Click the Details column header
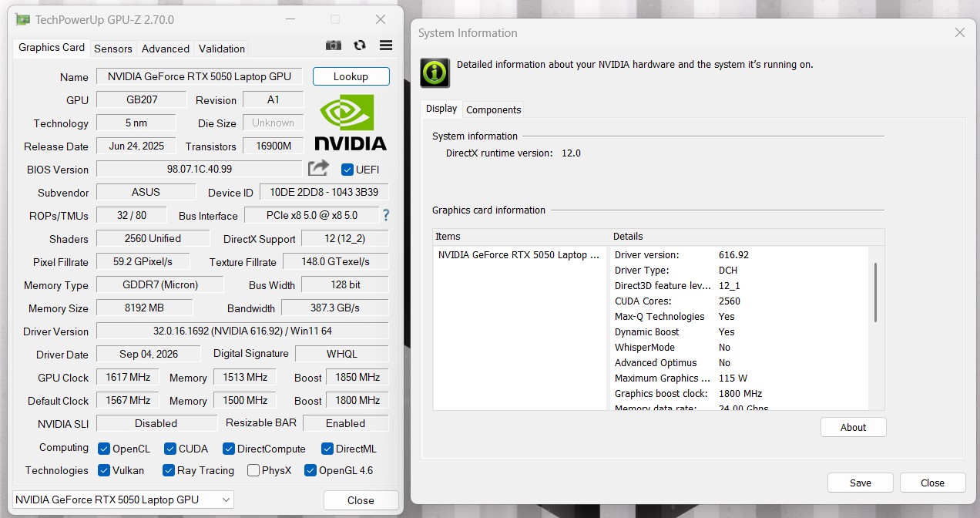 (x=747, y=236)
